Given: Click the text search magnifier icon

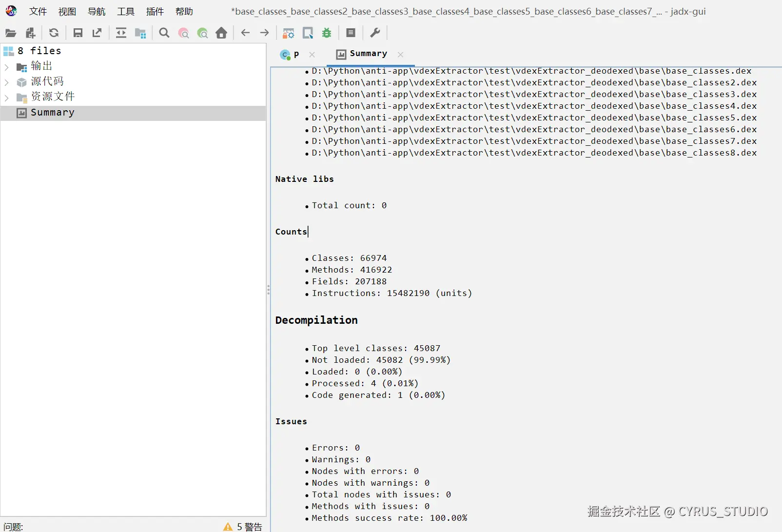Looking at the screenshot, I should tap(164, 33).
